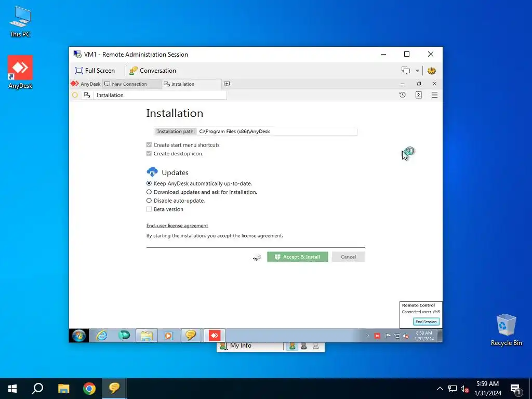Screen dimensions: 532x399
Task: Open host notification center
Action: (x=515, y=389)
